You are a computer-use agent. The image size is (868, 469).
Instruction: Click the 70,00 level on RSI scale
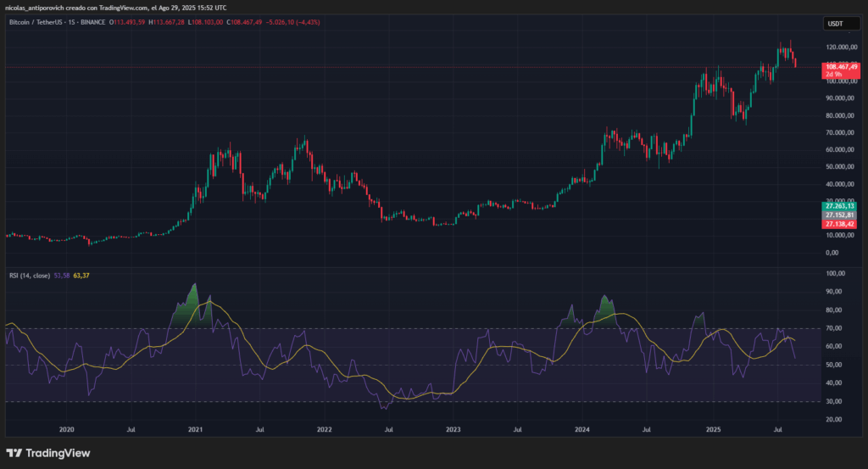pos(835,328)
